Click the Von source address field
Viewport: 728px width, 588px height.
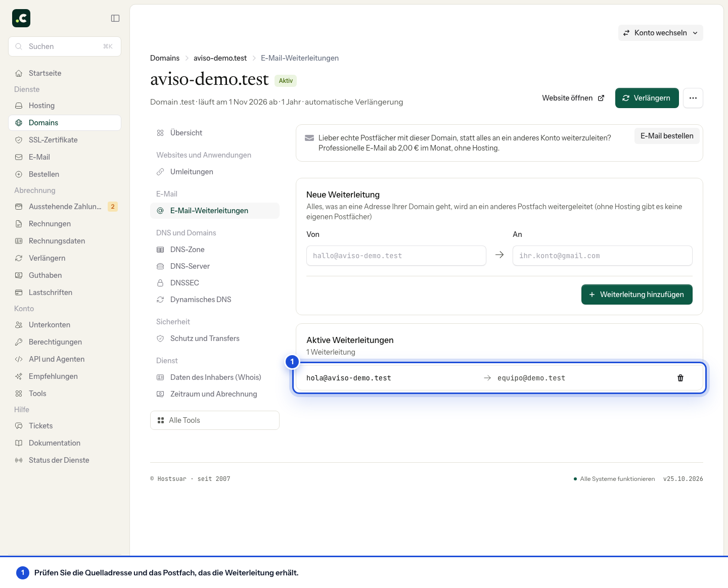396,256
